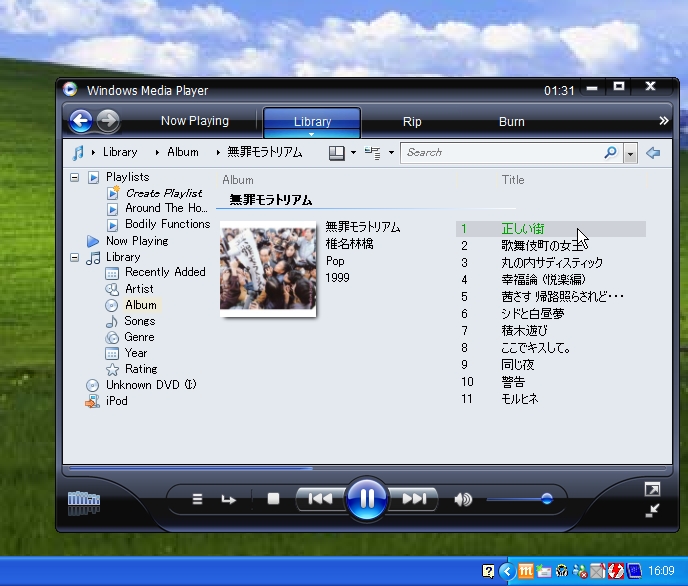This screenshot has height=586, width=688.
Task: Select Unknown DVD (I:) in the sidebar
Action: (151, 385)
